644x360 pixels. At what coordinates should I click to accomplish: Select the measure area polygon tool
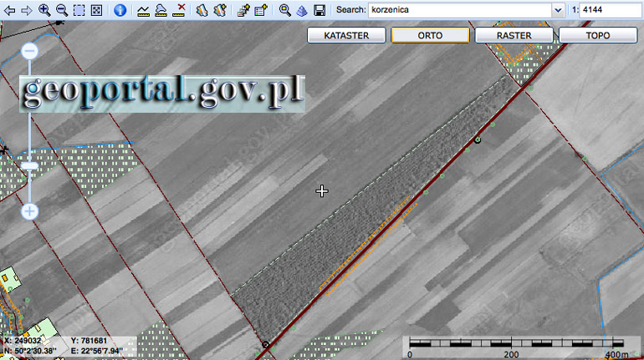click(161, 10)
